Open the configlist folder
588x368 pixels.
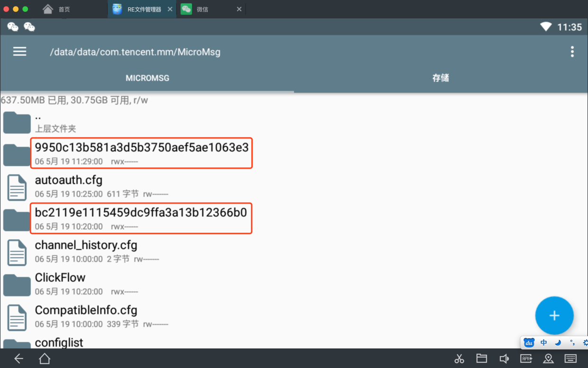pyautogui.click(x=294, y=342)
